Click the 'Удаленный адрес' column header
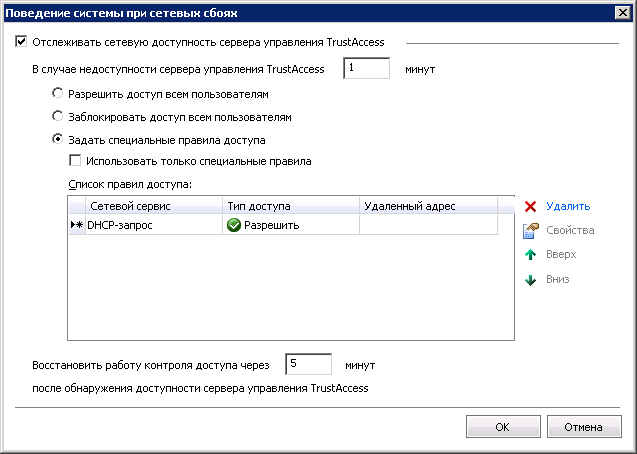The width and height of the screenshot is (637, 454). pyautogui.click(x=428, y=206)
